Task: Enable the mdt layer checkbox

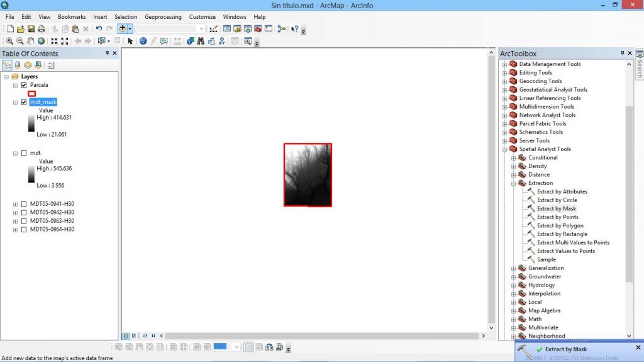Action: pos(24,153)
